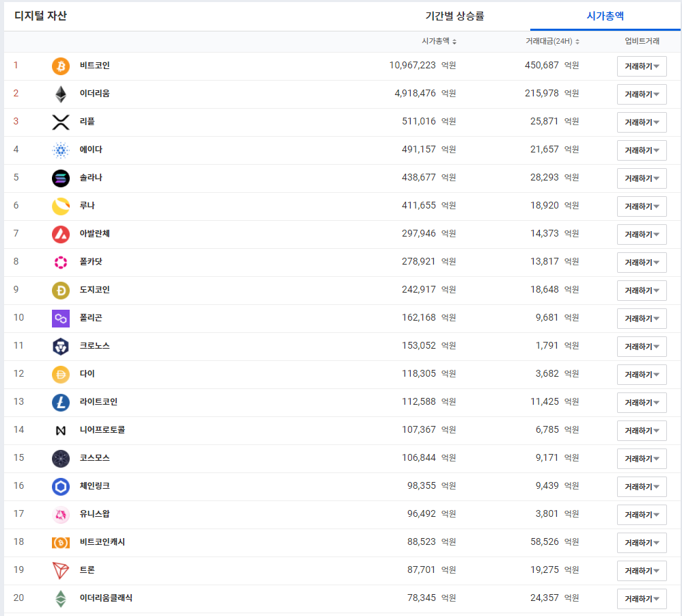Click the Ada (에이다) dotted icon
Screen dimensions: 682x616
[x=61, y=150]
